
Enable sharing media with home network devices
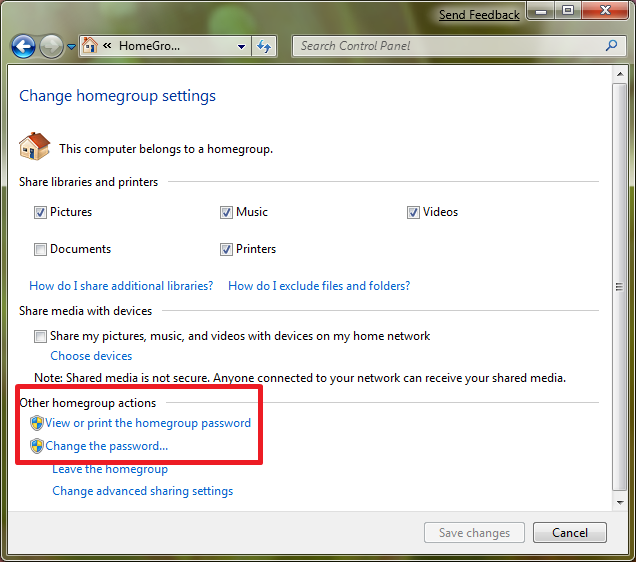pyautogui.click(x=40, y=337)
